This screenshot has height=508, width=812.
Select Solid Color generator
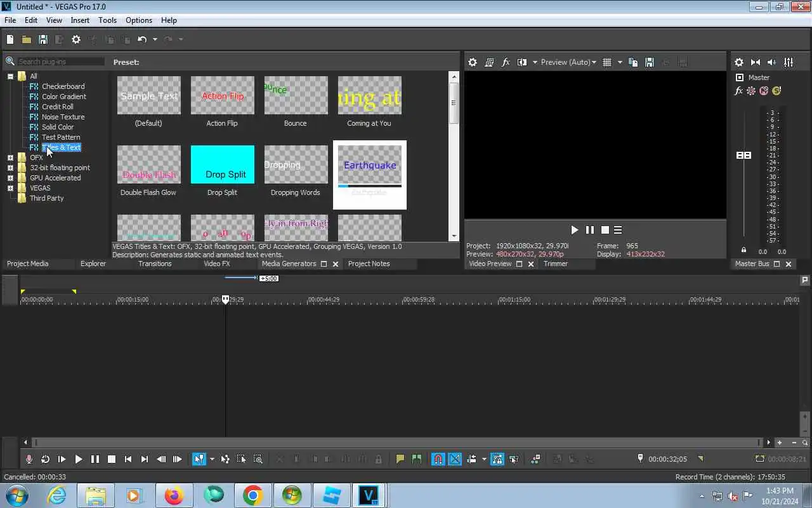tap(57, 127)
